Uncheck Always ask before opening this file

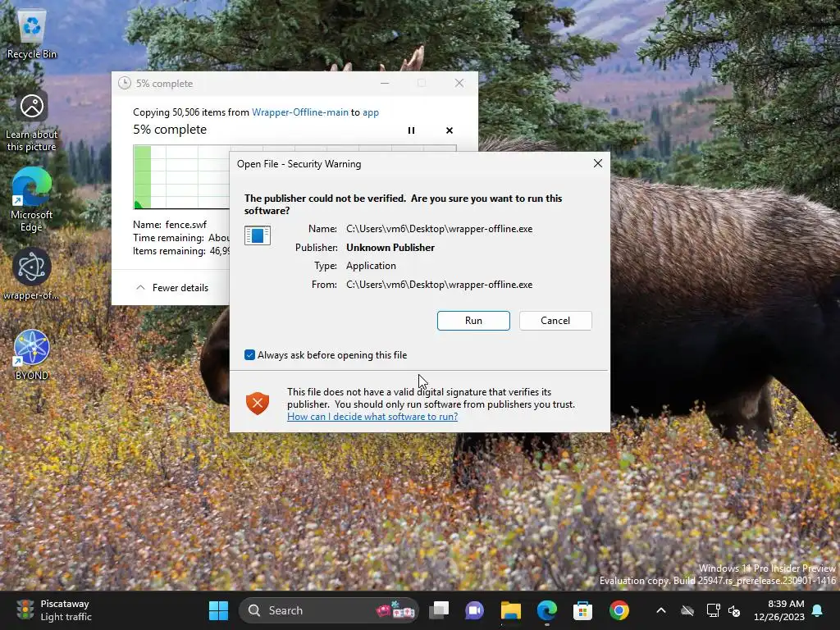coord(249,355)
